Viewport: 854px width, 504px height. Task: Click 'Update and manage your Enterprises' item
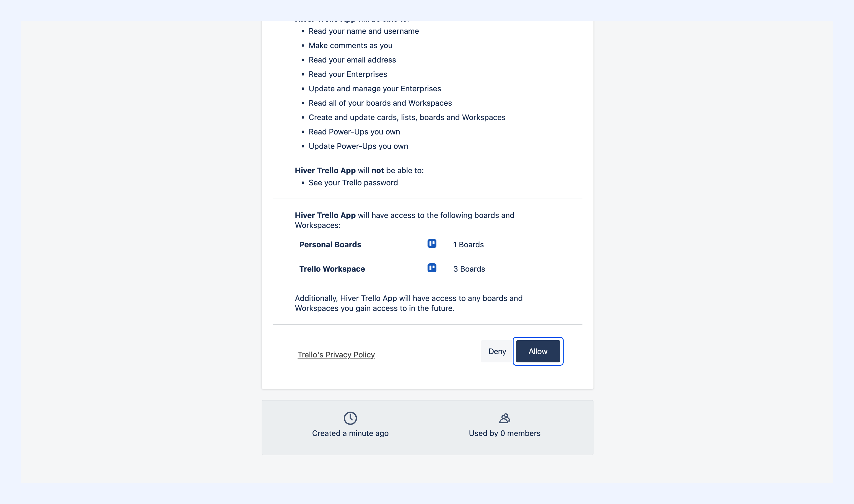point(374,89)
